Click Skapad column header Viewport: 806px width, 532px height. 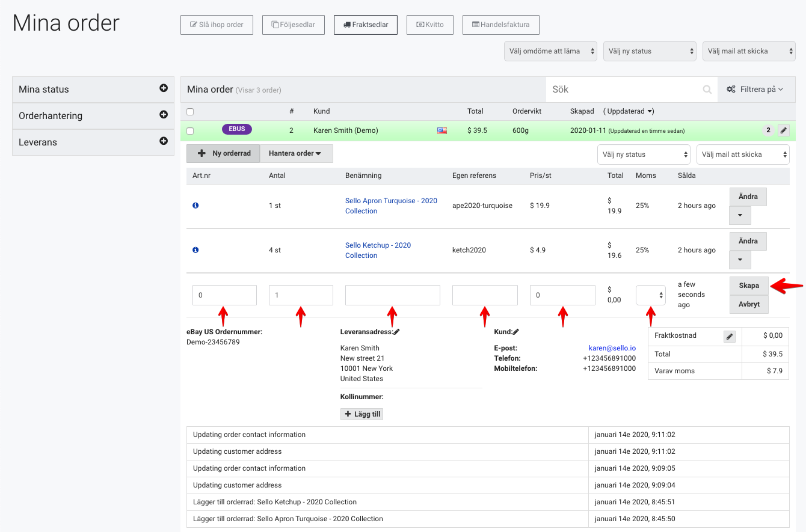582,111
